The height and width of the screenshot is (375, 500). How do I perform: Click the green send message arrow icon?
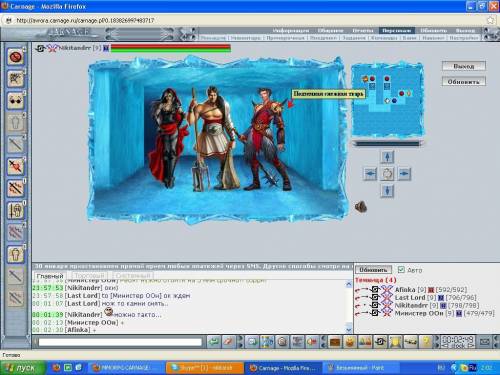[214, 342]
